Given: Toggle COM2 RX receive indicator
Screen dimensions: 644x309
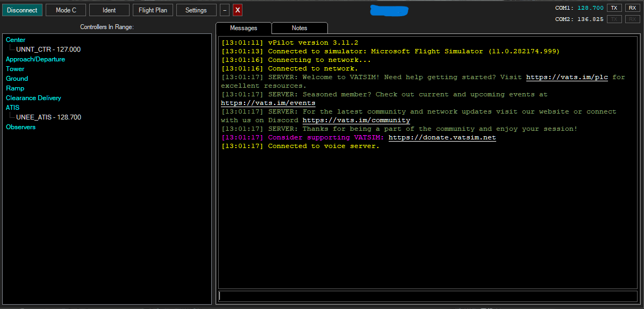Looking at the screenshot, I should [x=632, y=19].
